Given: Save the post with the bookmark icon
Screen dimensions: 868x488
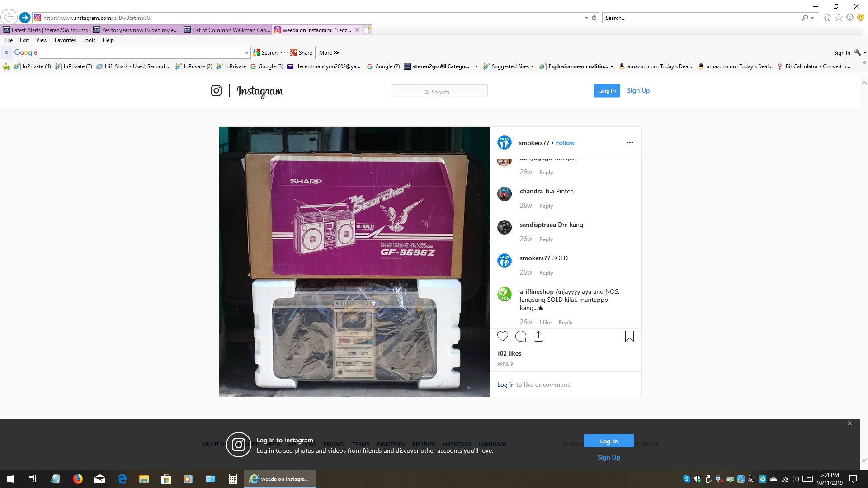Looking at the screenshot, I should tap(629, 336).
